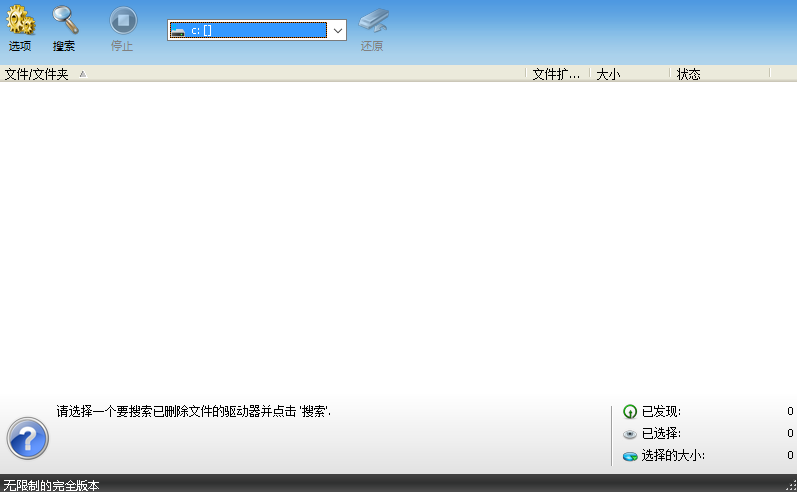
Task: Click the 停止 stop button icon
Action: click(x=123, y=21)
